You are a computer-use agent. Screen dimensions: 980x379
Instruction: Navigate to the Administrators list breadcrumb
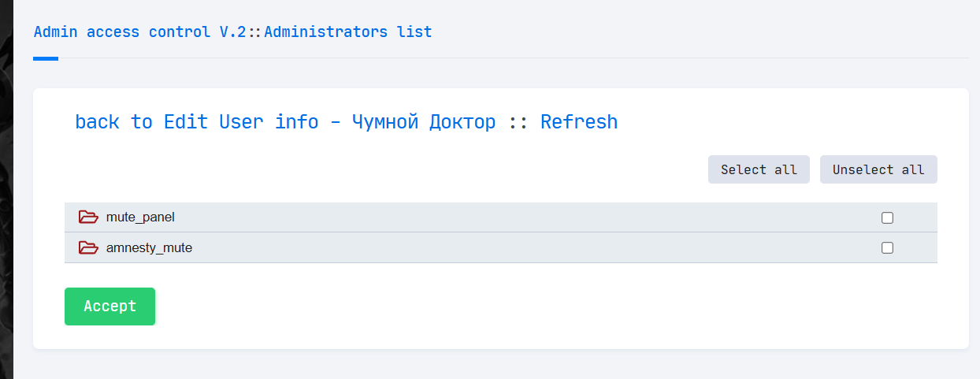click(x=347, y=32)
